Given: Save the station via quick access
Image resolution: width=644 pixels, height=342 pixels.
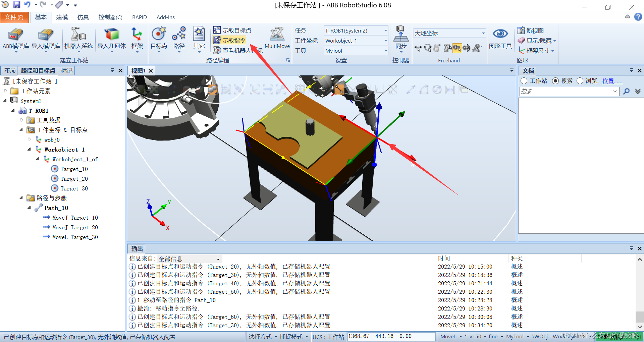Looking at the screenshot, I should coord(16,5).
